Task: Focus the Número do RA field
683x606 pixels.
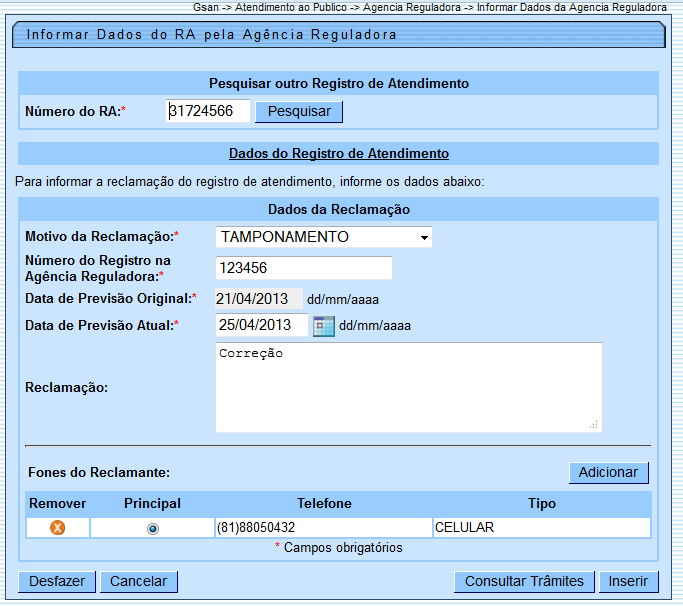Action: pos(208,111)
